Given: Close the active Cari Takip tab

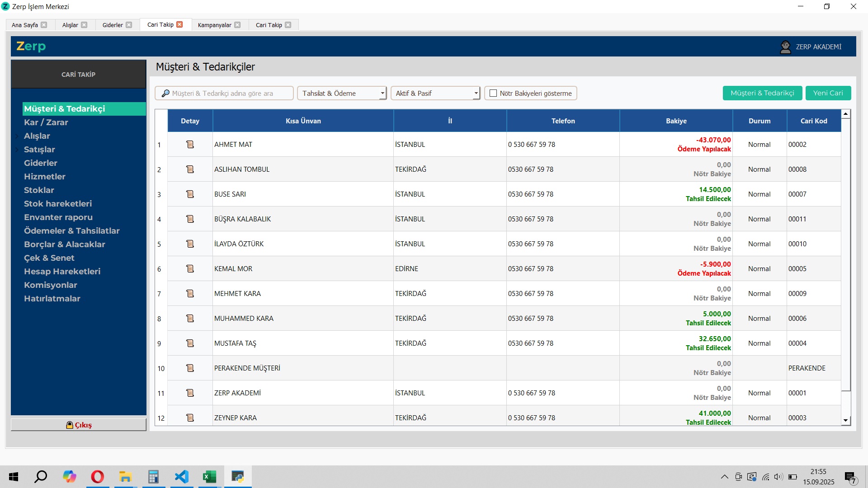Looking at the screenshot, I should (179, 25).
